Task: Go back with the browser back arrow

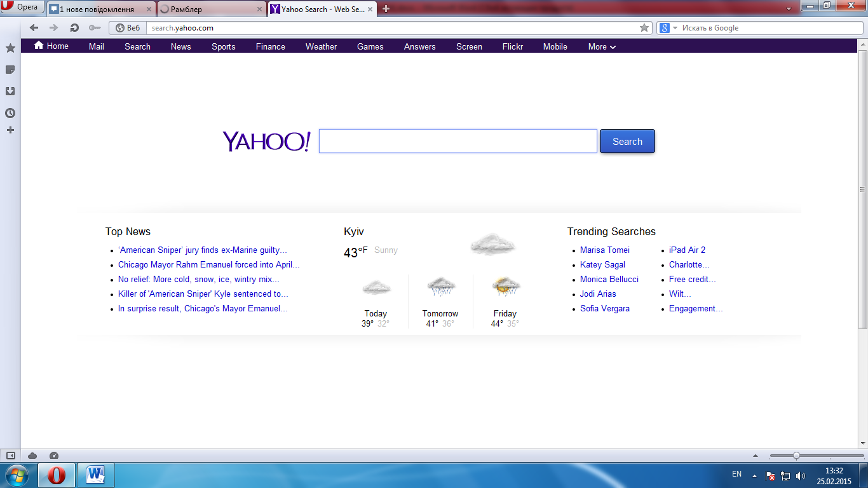Action: 34,28
